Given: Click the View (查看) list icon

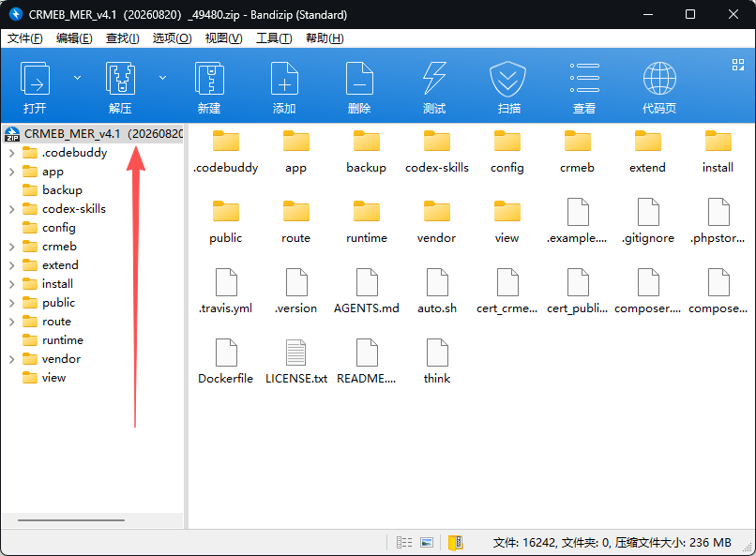Looking at the screenshot, I should (x=584, y=78).
